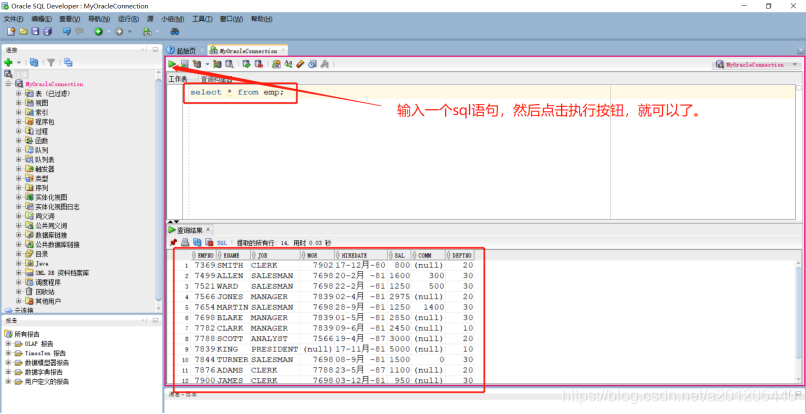
Task: Click the print icon in query result toolbar
Action: 185,242
